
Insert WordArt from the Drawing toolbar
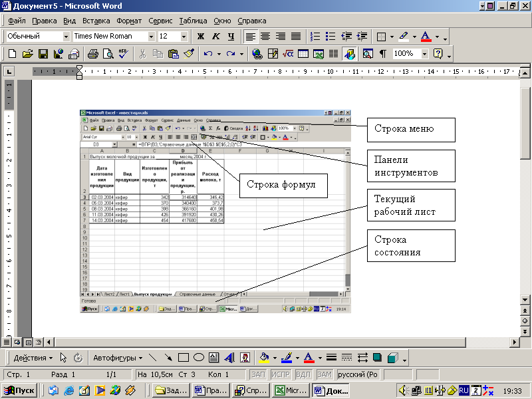[229, 358]
